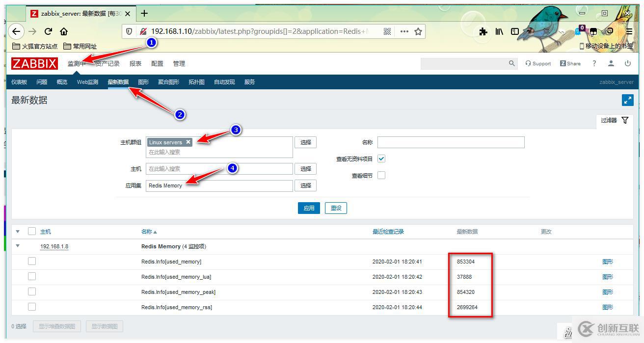The height and width of the screenshot is (343, 644).
Task: Toggle fullscreen with the blue expand icon
Action: coord(627,100)
